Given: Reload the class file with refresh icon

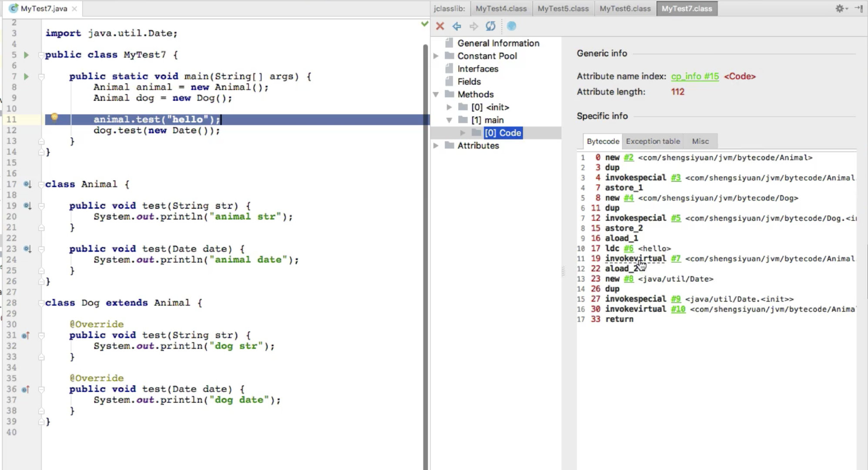Looking at the screenshot, I should click(x=490, y=26).
